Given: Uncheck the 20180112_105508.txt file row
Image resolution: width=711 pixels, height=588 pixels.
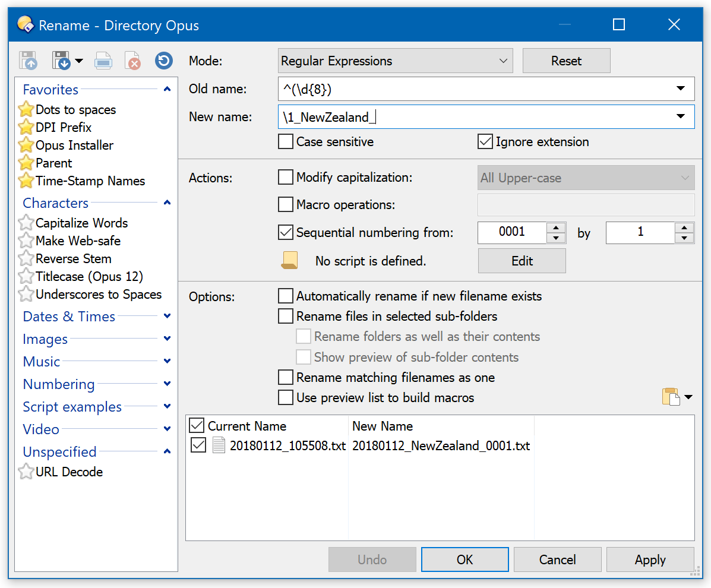Looking at the screenshot, I should tap(198, 445).
